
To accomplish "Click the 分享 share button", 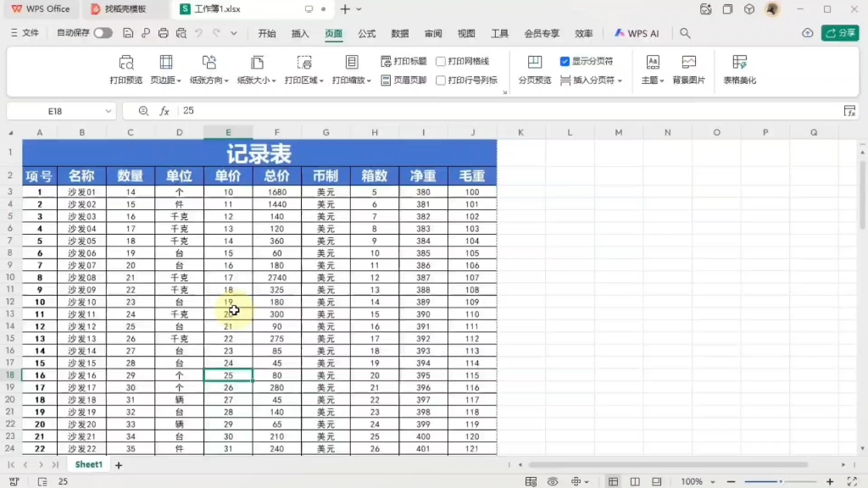I will click(x=842, y=32).
